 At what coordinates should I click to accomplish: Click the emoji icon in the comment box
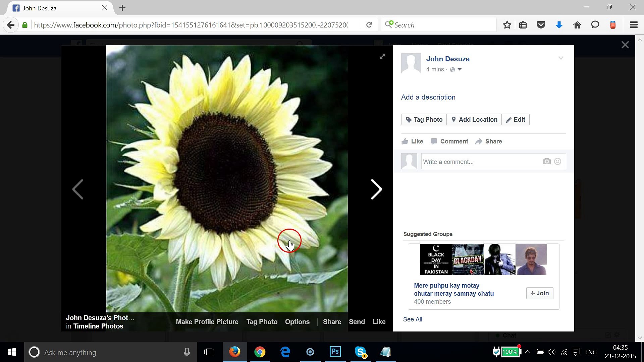[x=558, y=161]
